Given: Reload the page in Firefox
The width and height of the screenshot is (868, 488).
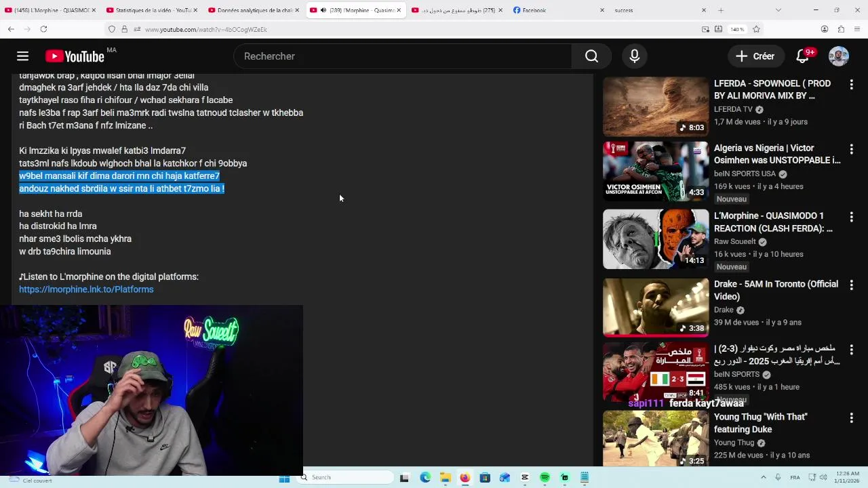Looking at the screenshot, I should tap(43, 29).
